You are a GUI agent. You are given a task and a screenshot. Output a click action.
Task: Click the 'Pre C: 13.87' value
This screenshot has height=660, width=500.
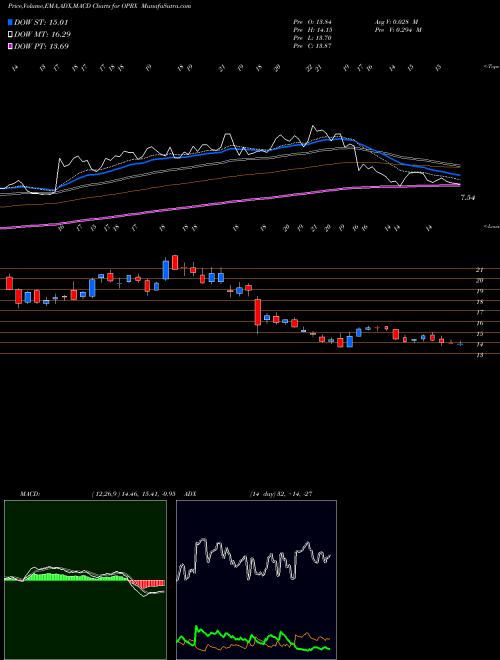tap(313, 46)
